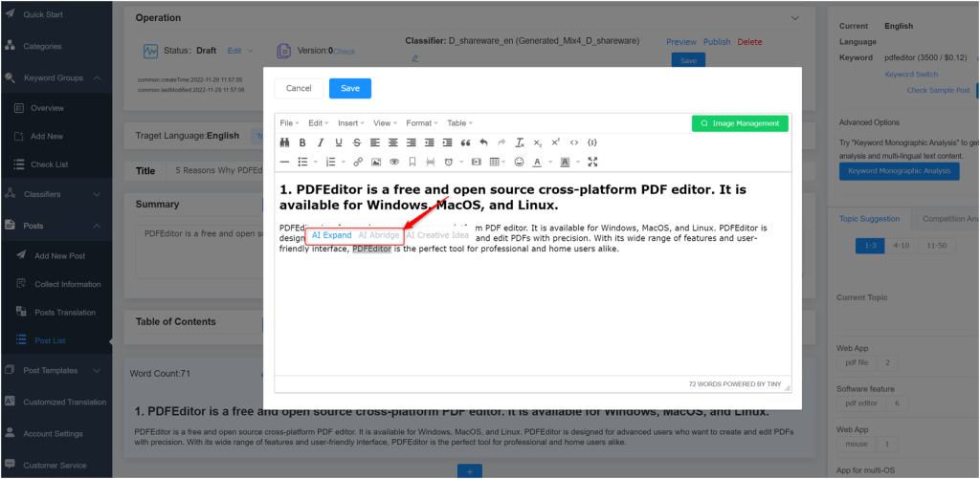Click AI Creative Idea option
Image resolution: width=980 pixels, height=479 pixels.
coord(436,235)
